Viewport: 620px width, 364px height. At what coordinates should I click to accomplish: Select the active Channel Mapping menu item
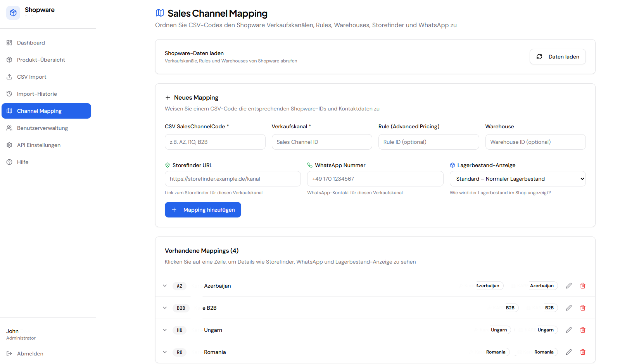(46, 111)
